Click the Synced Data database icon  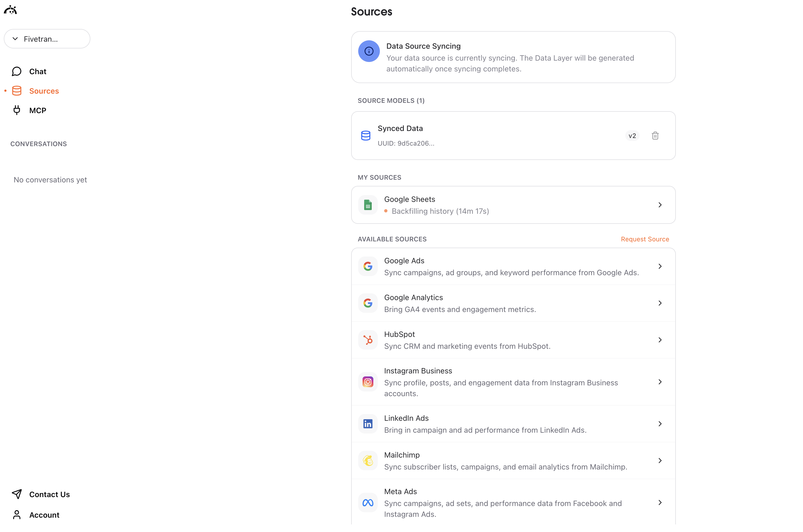[x=365, y=135]
